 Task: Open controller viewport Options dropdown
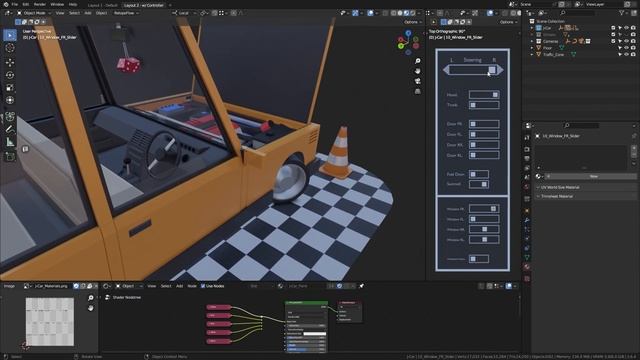tap(509, 22)
